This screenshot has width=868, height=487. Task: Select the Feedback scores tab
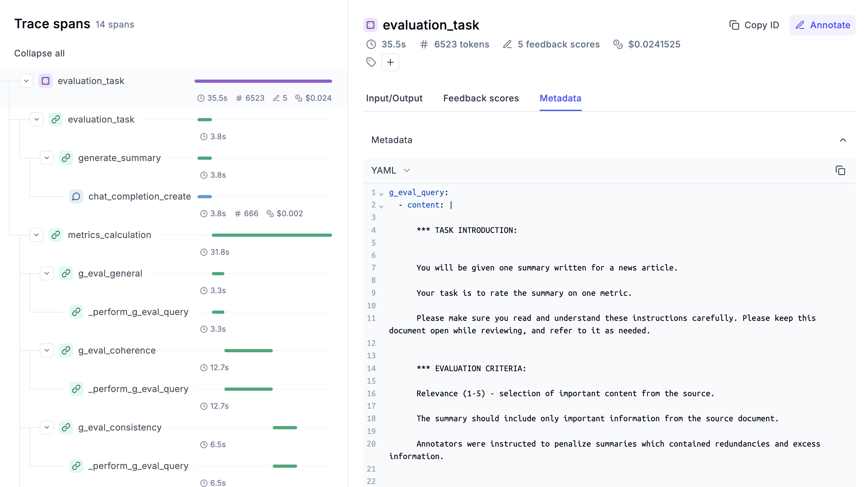(x=481, y=98)
